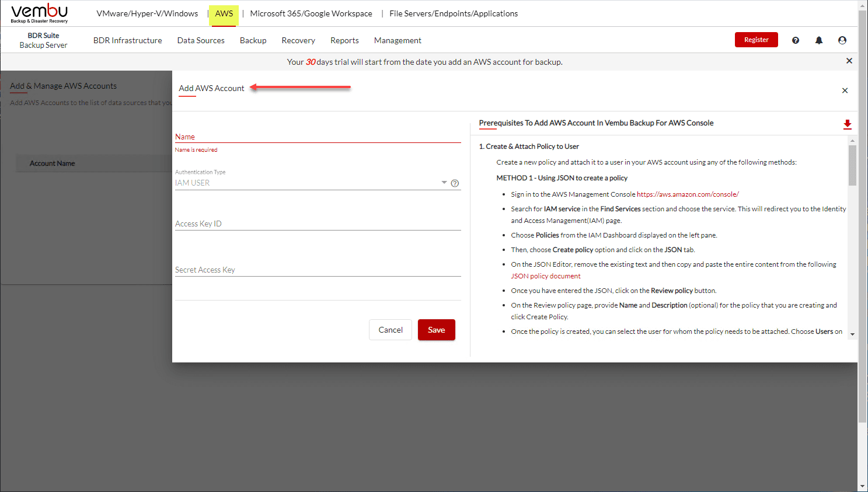This screenshot has width=868, height=492.
Task: Download the prerequisites document icon
Action: (848, 124)
